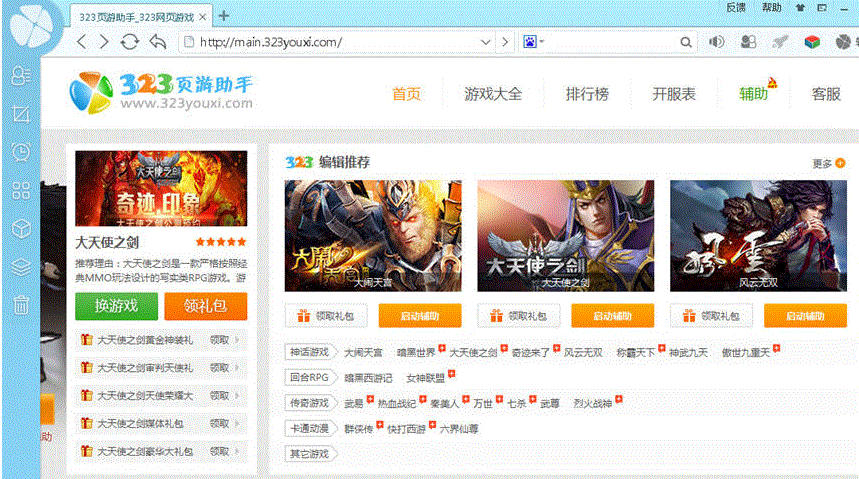859x479 pixels.
Task: Open the 首页 navigation item
Action: click(406, 94)
